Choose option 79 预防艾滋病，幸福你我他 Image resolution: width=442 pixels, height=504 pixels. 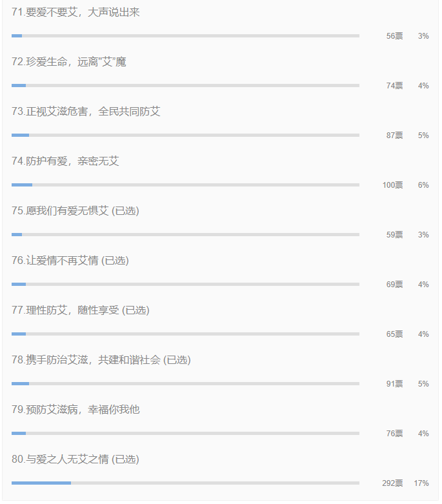coord(75,410)
